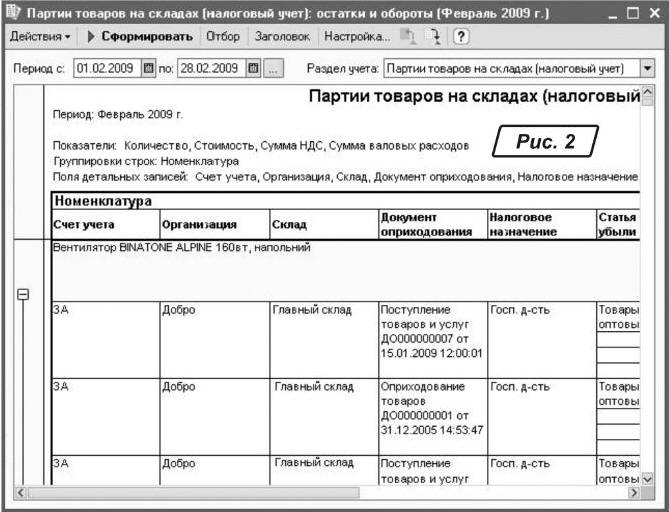Image resolution: width=669 pixels, height=512 pixels.
Task: Click the period selection ellipsis button
Action: click(274, 69)
